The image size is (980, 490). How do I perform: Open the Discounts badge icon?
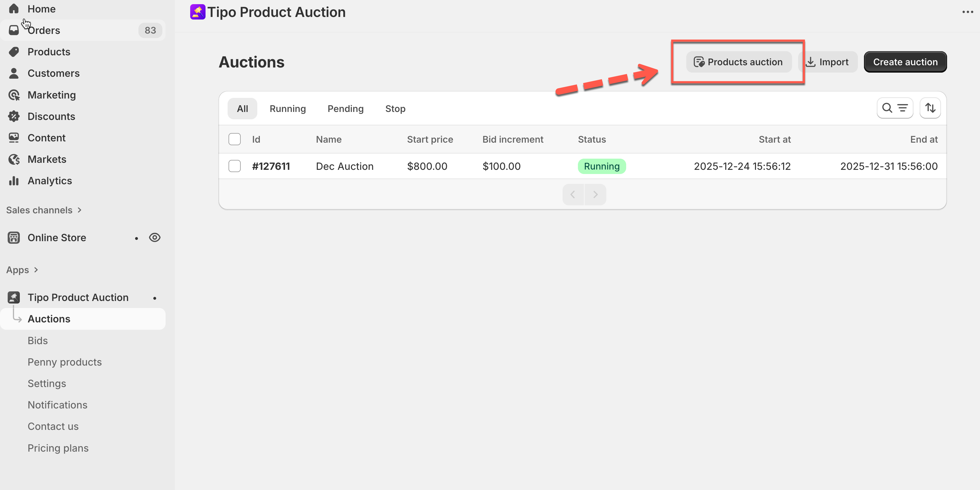(14, 116)
